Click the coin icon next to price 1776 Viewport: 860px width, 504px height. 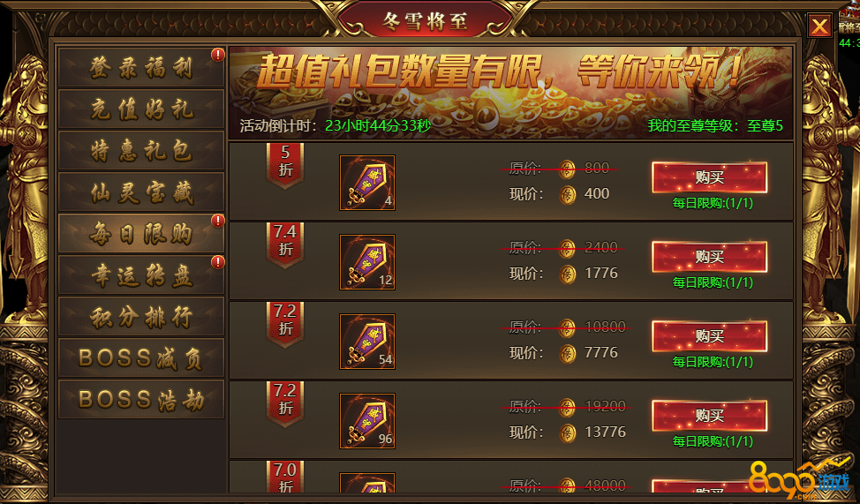[567, 275]
